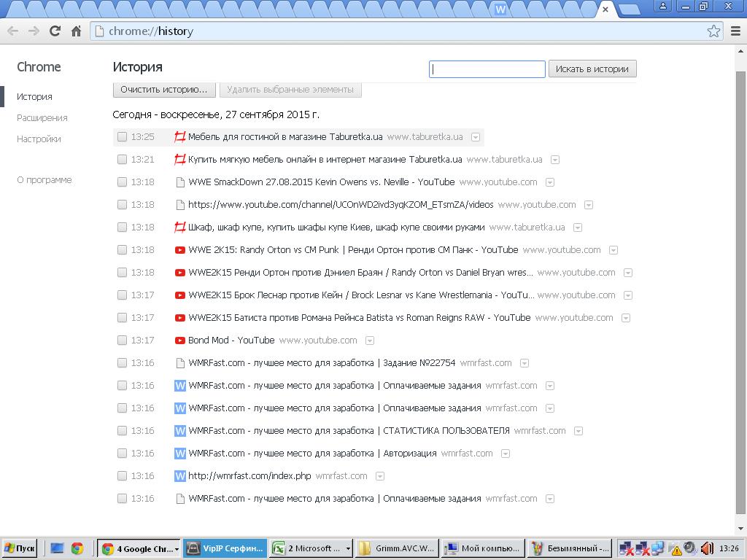Open the Безымянный taskbar window

[x=570, y=548]
